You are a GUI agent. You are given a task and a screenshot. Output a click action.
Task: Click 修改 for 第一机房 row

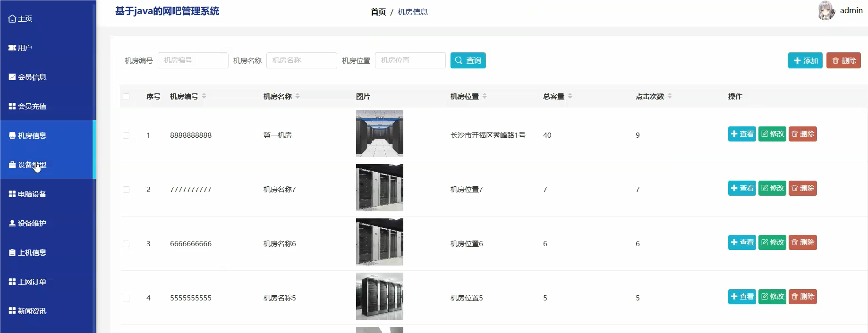(x=772, y=134)
